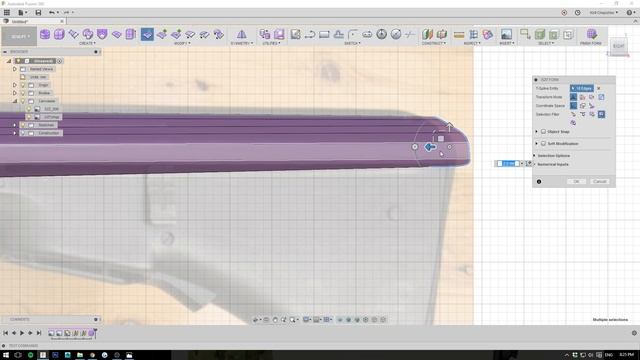Expand the Origin tree node
640x360 pixels.
tap(15, 85)
